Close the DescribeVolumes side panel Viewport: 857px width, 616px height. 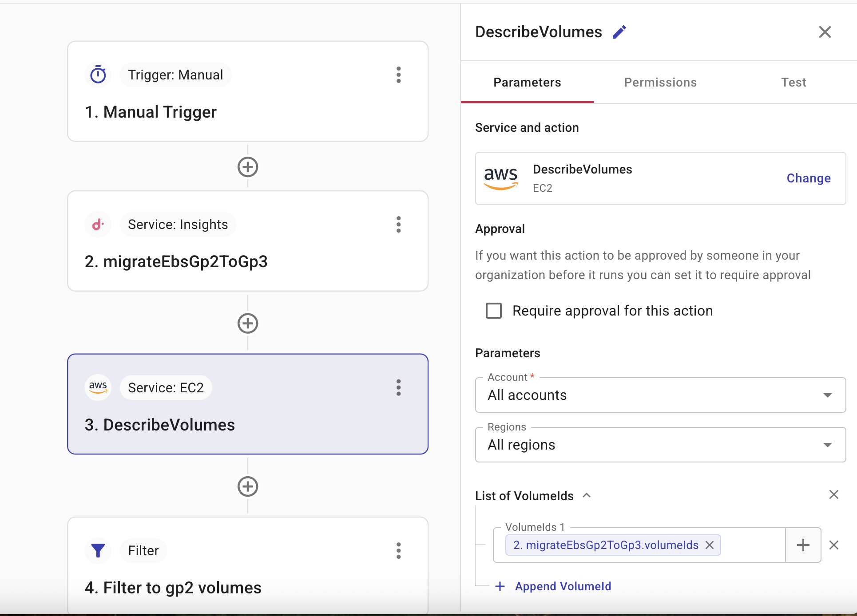point(825,32)
